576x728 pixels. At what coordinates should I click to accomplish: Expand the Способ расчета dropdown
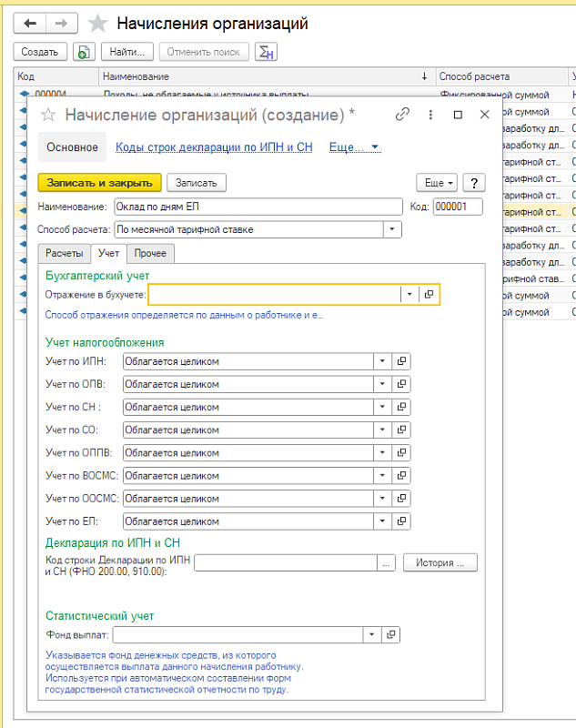(x=392, y=229)
